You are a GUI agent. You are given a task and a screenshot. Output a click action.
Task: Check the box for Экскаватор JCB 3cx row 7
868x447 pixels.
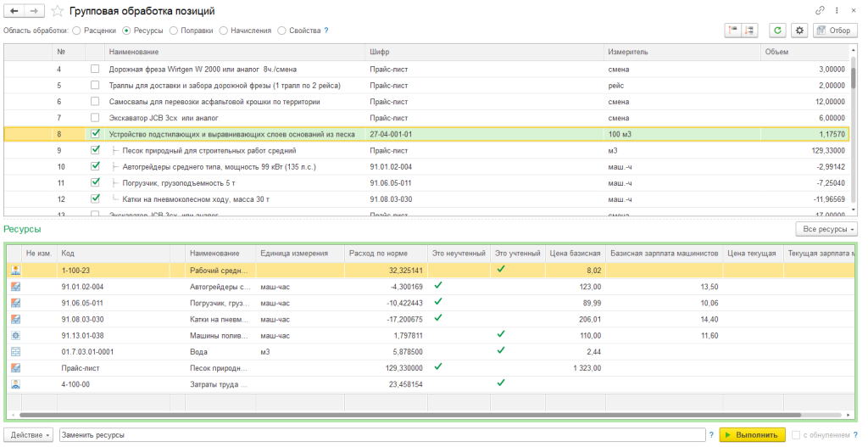coord(95,118)
